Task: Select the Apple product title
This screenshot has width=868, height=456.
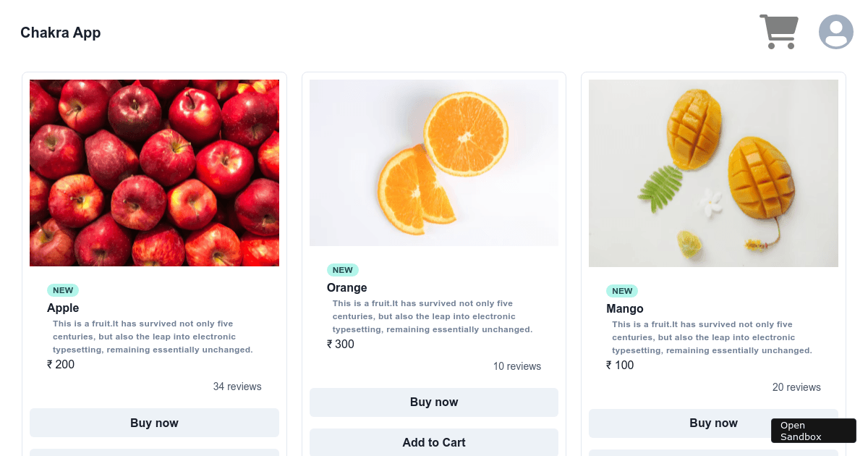Action: coord(63,308)
